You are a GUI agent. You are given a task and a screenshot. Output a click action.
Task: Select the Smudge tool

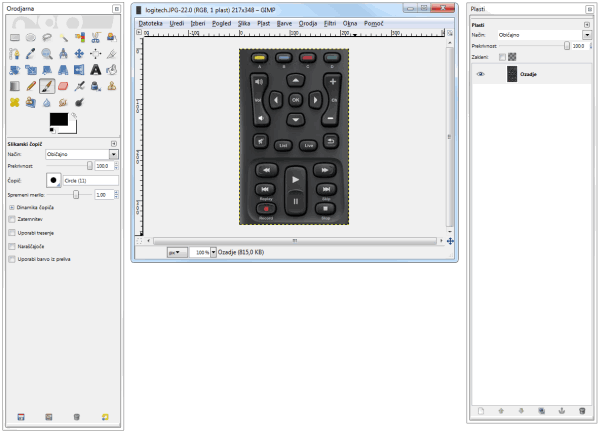tap(63, 103)
